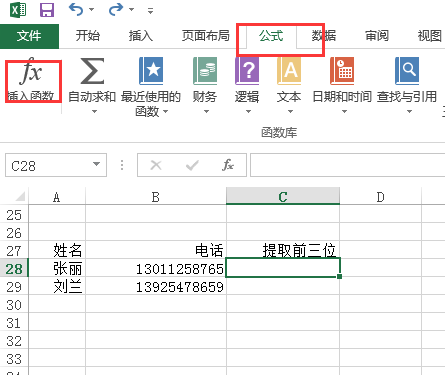This screenshot has width=445, height=375.
Task: Expand the 查找与引用 dropdown arrow
Action: 409,111
